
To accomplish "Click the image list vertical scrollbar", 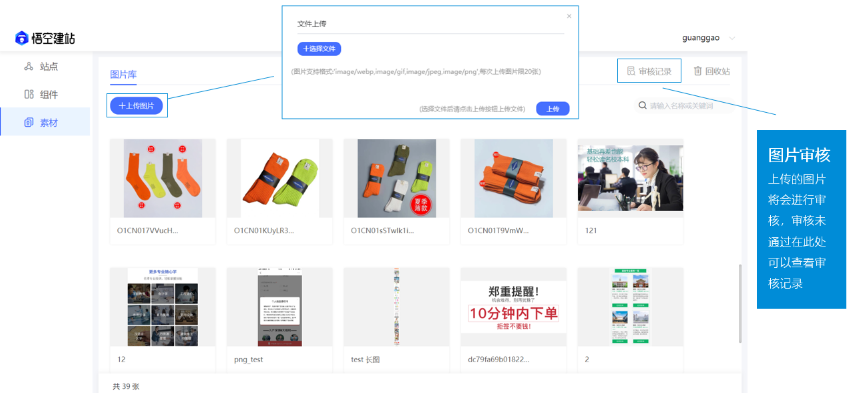I will (x=741, y=304).
